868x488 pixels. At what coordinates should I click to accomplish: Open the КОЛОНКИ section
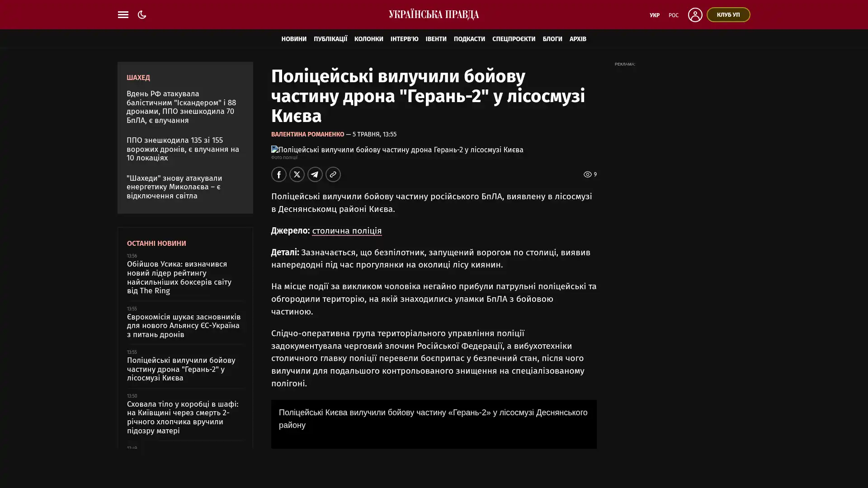369,39
